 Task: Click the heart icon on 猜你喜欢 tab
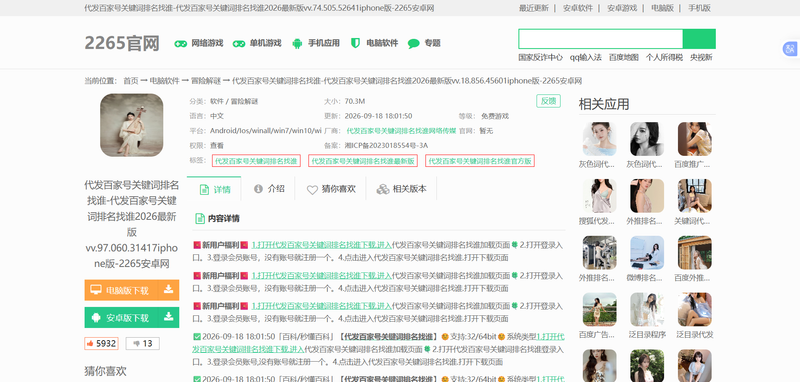point(312,190)
